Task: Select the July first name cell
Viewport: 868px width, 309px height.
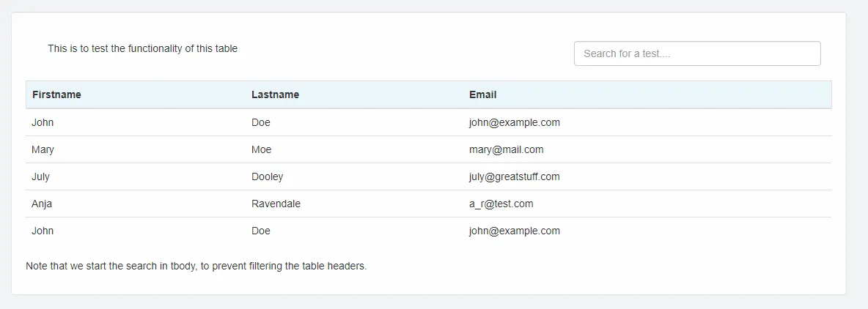Action: pyautogui.click(x=40, y=176)
